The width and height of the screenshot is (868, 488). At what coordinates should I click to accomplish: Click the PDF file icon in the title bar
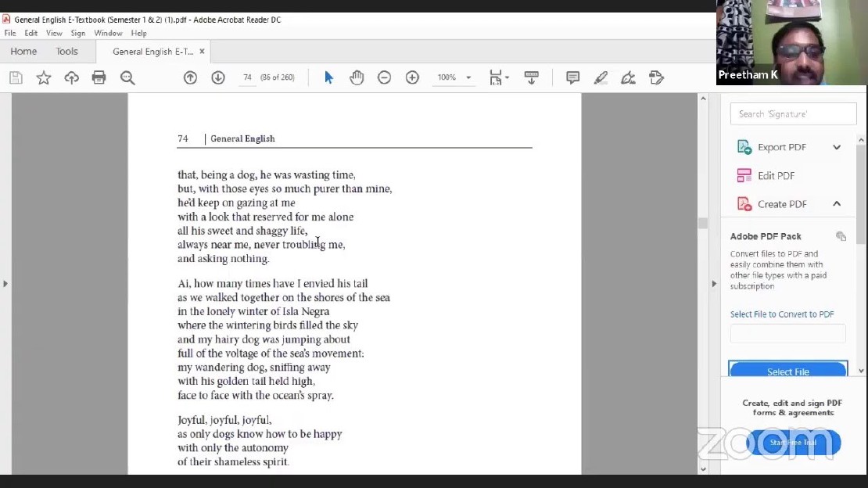pos(6,19)
